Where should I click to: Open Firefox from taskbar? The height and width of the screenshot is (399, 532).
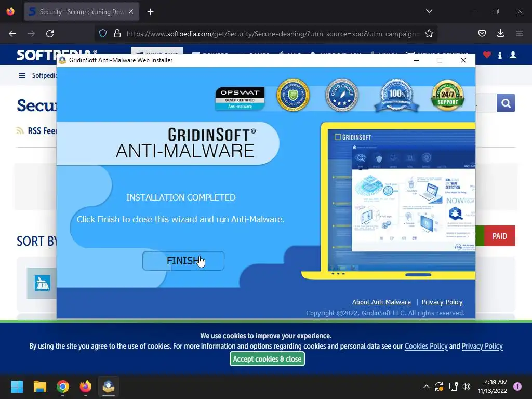pyautogui.click(x=86, y=387)
